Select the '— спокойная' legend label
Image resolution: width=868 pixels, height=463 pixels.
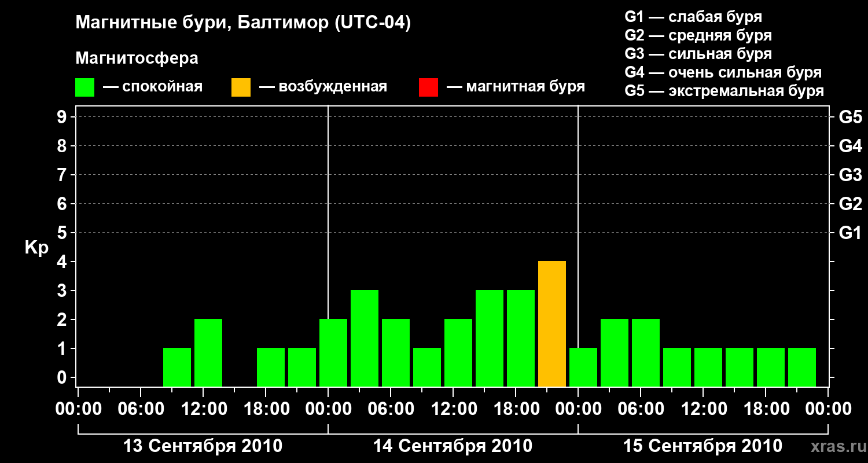(x=153, y=87)
